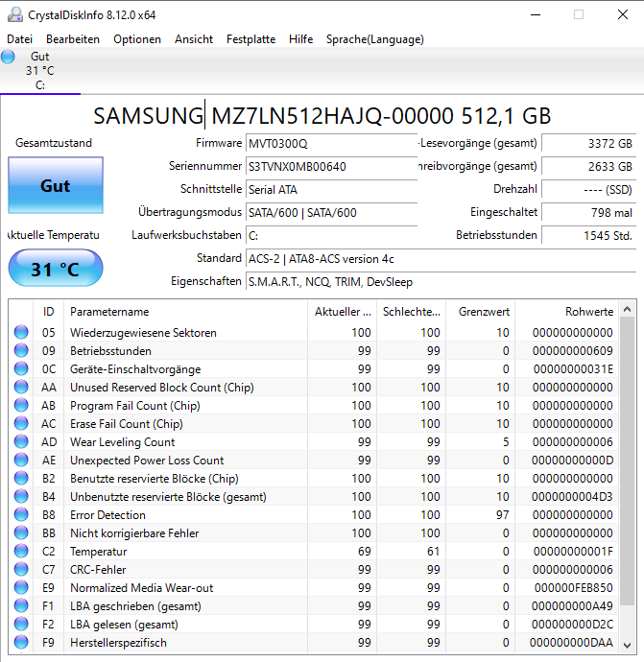Click status orb of Unbenutzte reservierte Blöcke row

(x=21, y=497)
